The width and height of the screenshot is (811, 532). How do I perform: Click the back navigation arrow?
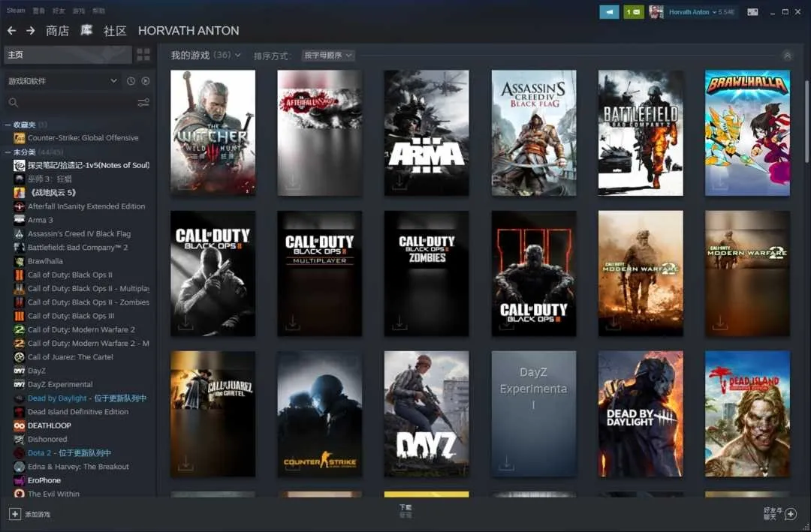pos(11,31)
